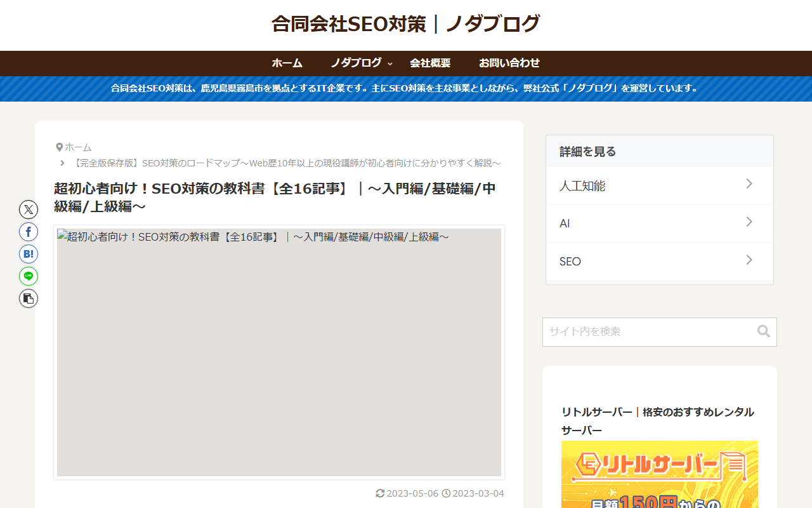This screenshot has height=508, width=812.
Task: Click the Facebook share icon
Action: point(29,232)
